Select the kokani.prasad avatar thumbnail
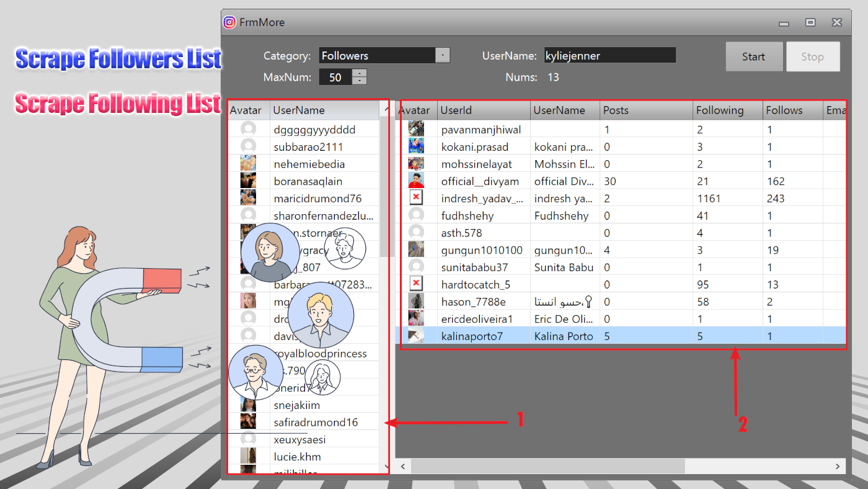Image resolution: width=868 pixels, height=489 pixels. (x=416, y=146)
